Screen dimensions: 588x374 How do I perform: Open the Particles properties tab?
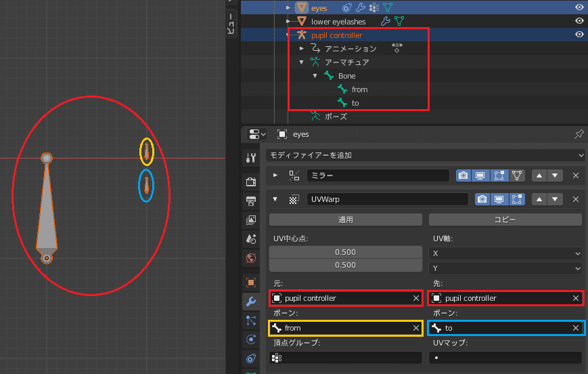(x=251, y=320)
